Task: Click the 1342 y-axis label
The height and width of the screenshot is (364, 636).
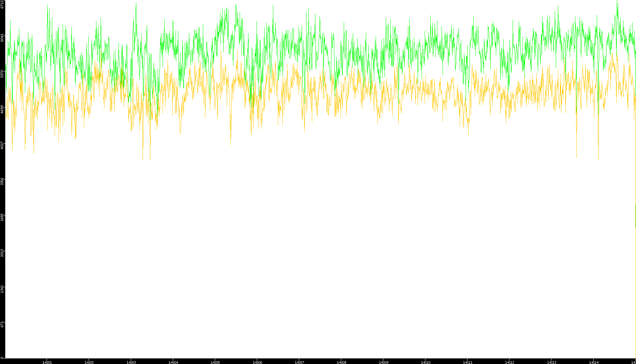Action: (x=2, y=289)
